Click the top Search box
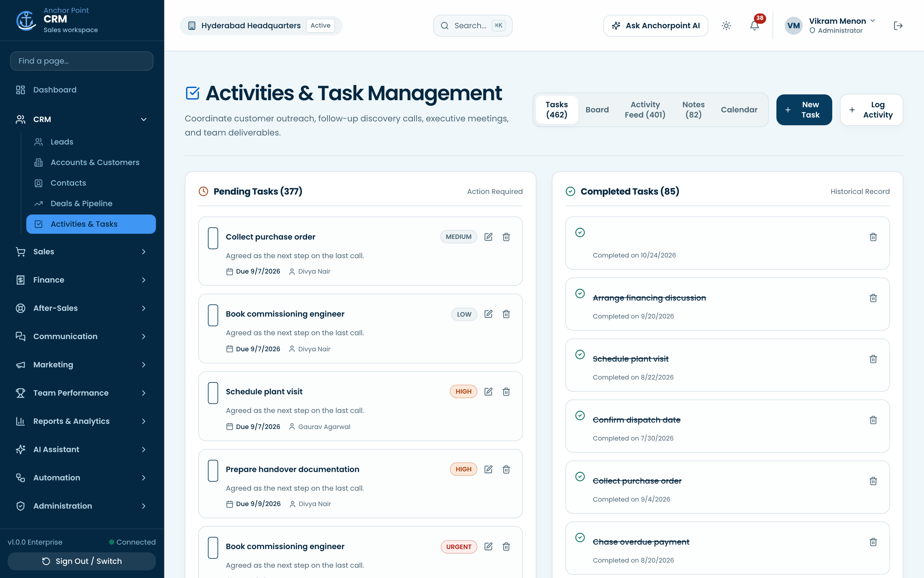This screenshot has height=578, width=924. tap(473, 26)
